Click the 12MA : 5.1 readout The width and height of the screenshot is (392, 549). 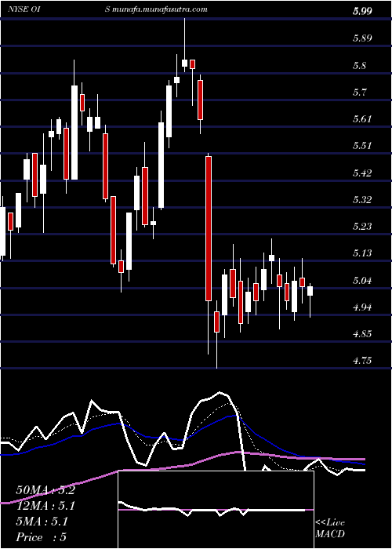click(45, 506)
